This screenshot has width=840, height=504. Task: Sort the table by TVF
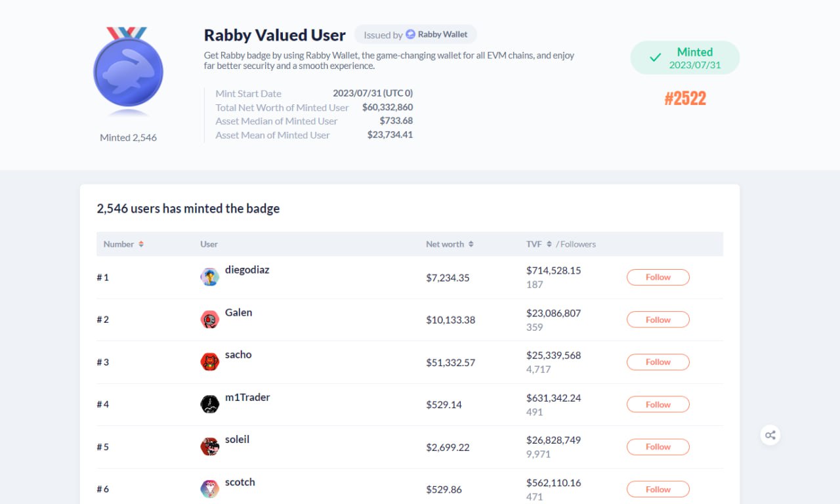click(549, 244)
